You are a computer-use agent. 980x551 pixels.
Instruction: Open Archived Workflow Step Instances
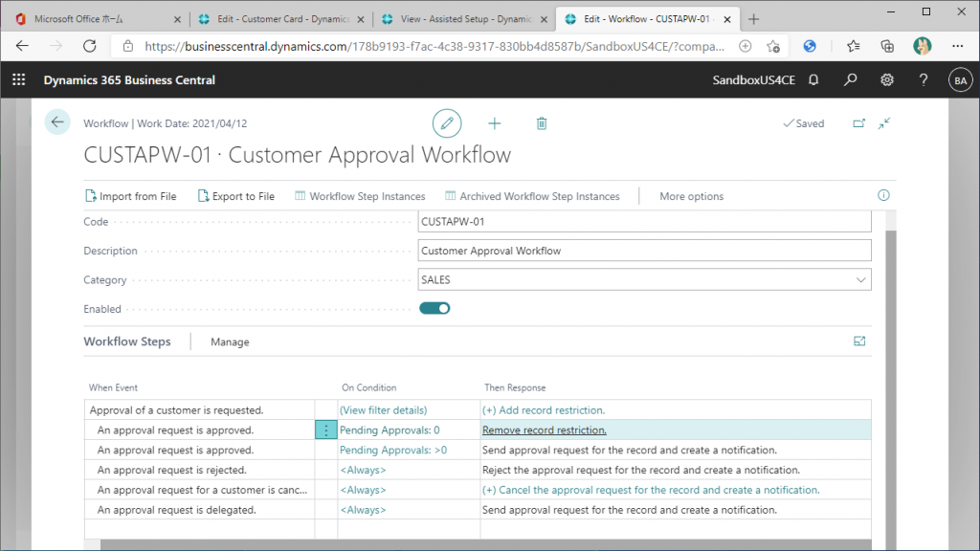[532, 196]
